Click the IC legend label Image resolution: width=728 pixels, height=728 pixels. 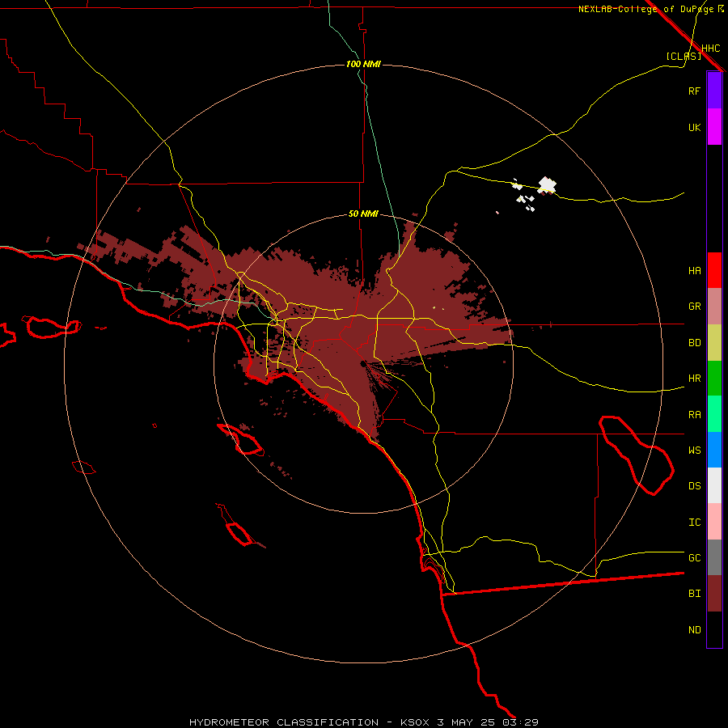694,523
